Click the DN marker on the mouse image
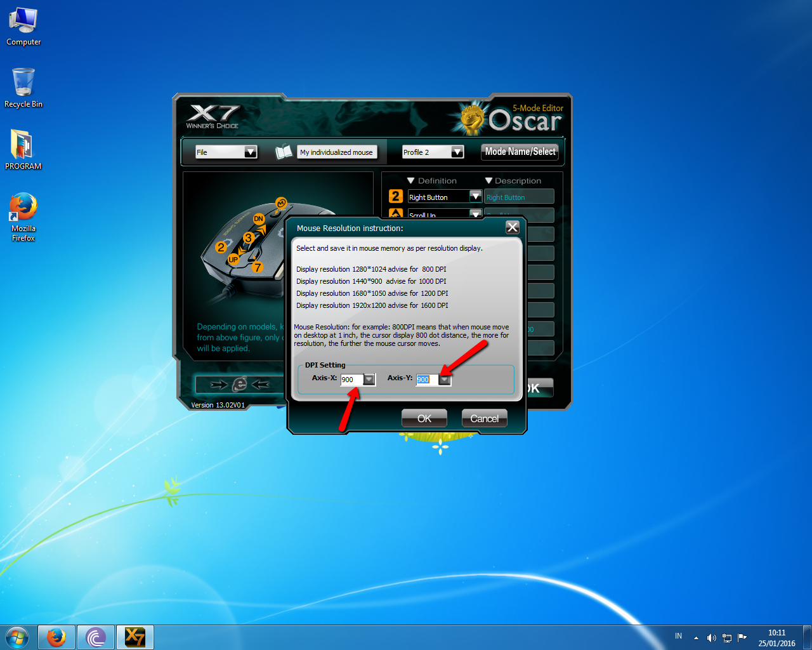 [x=259, y=218]
